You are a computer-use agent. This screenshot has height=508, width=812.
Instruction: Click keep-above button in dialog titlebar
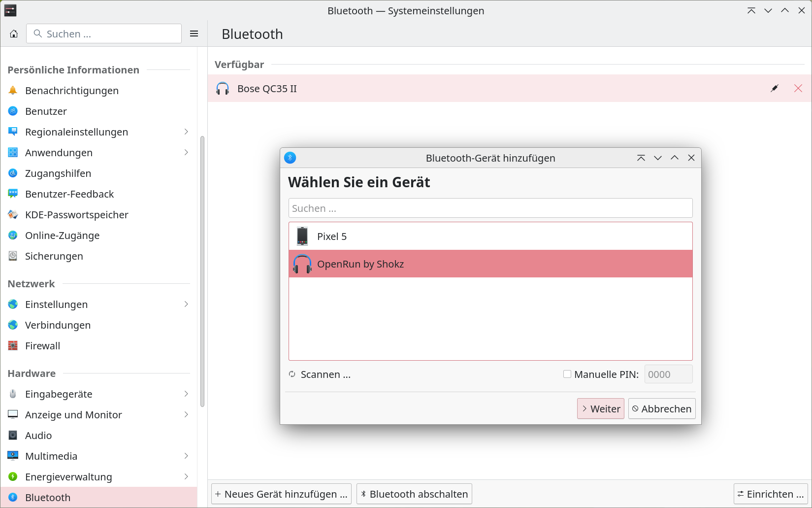(x=641, y=158)
